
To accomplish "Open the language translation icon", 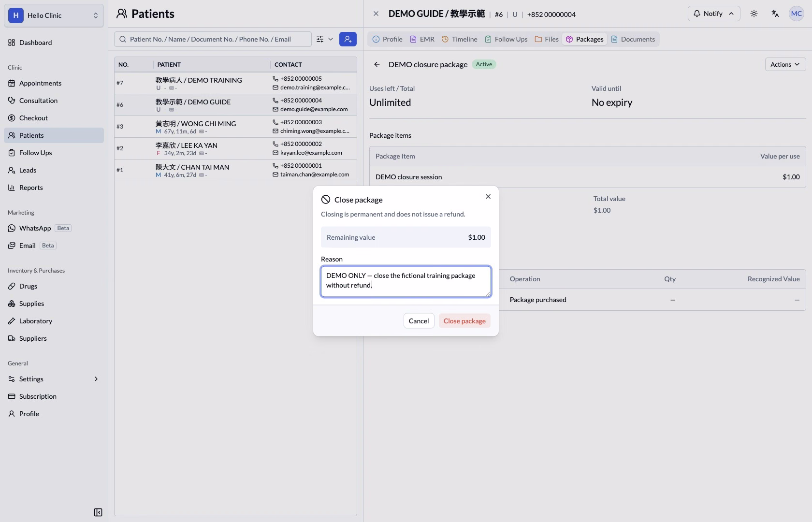I will 775,14.
